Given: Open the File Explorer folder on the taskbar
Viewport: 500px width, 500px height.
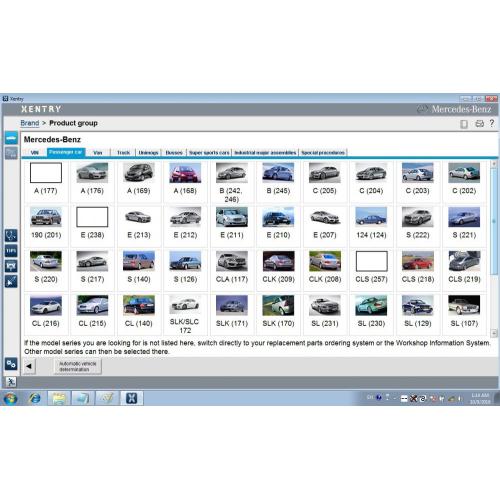Looking at the screenshot, I should click(58, 398).
